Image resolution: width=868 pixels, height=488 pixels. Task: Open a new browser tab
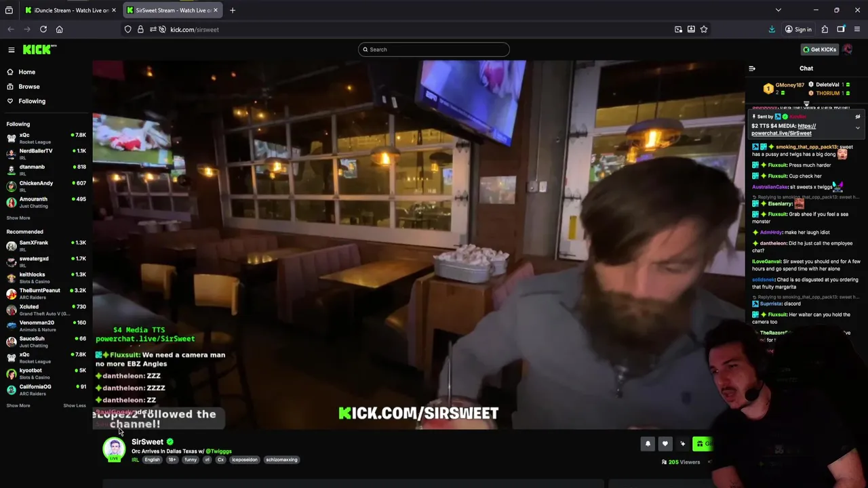[233, 10]
